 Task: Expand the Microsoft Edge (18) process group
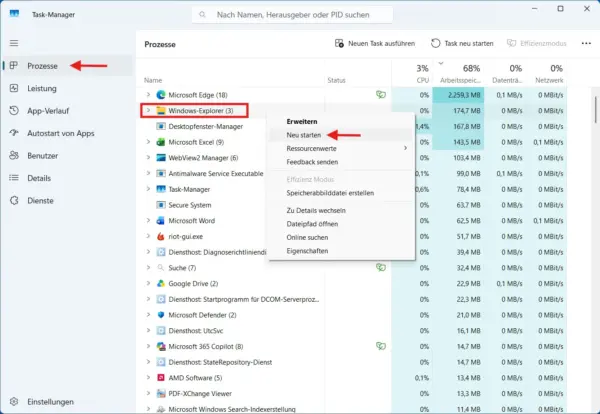[148, 95]
